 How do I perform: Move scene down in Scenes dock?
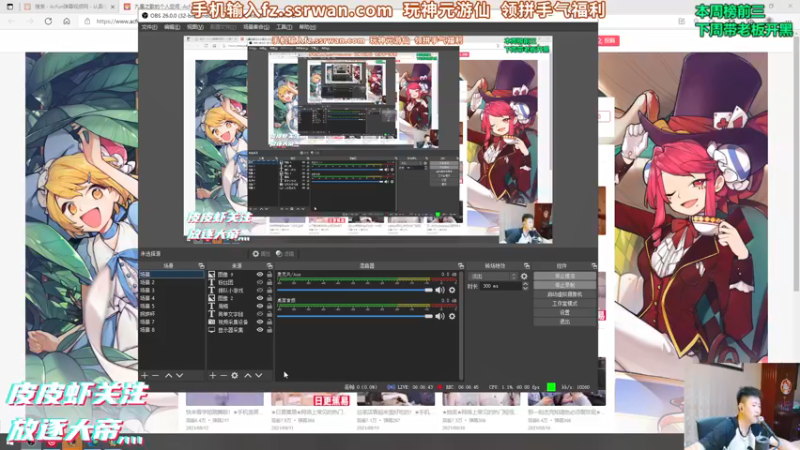[x=180, y=376]
